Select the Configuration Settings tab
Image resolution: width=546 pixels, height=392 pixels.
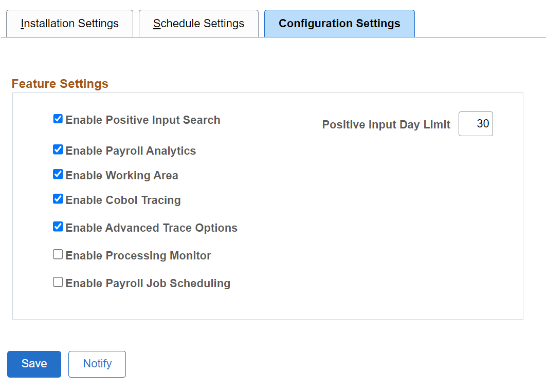coord(339,23)
